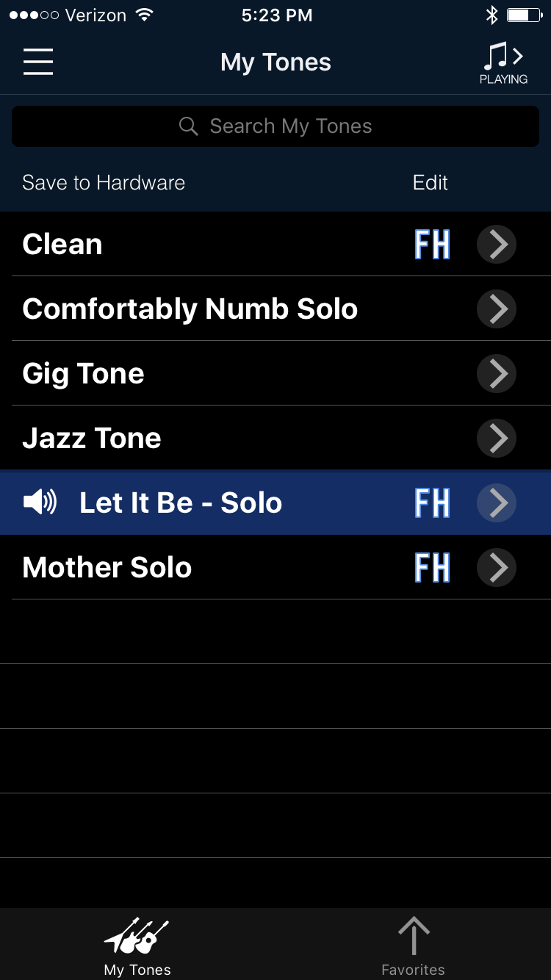Open Gig Tone details chevron

[x=497, y=374]
